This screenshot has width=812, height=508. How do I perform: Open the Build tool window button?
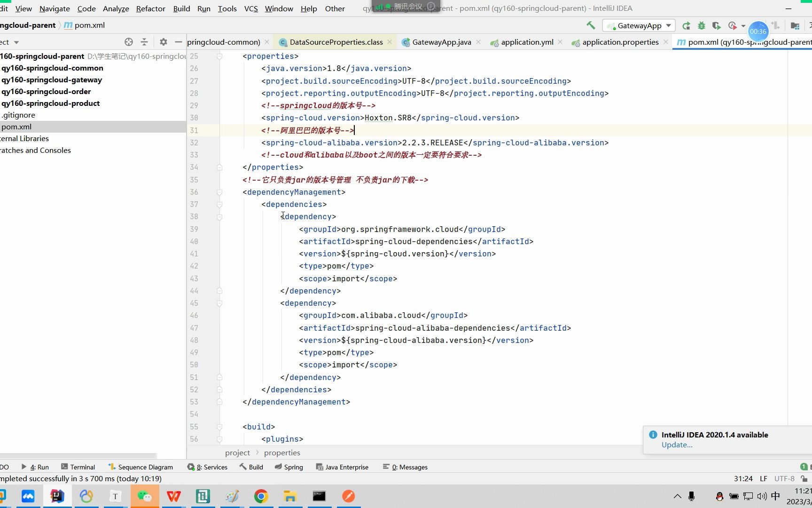[251, 467]
